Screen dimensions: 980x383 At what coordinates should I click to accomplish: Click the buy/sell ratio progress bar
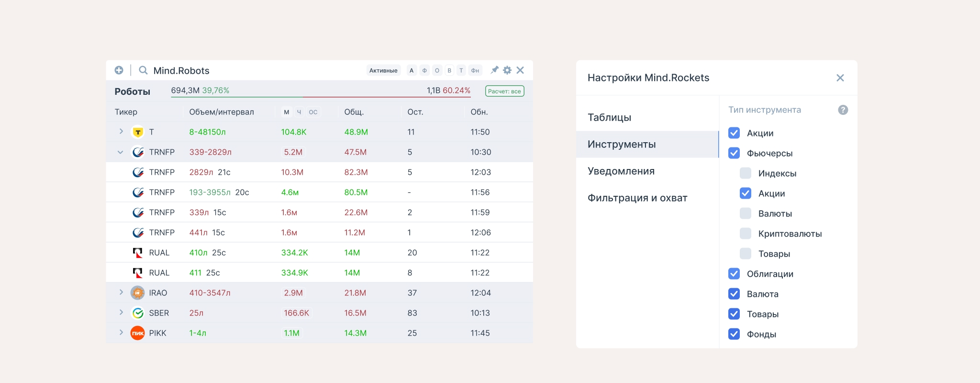coord(321,97)
